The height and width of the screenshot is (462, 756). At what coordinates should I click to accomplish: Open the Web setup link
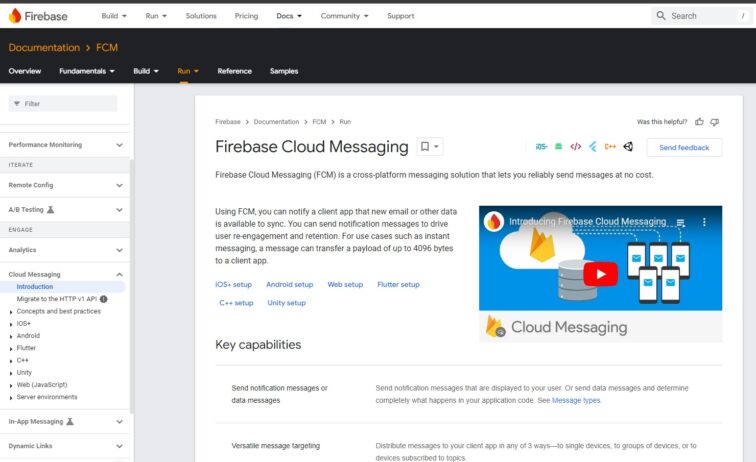coord(345,285)
